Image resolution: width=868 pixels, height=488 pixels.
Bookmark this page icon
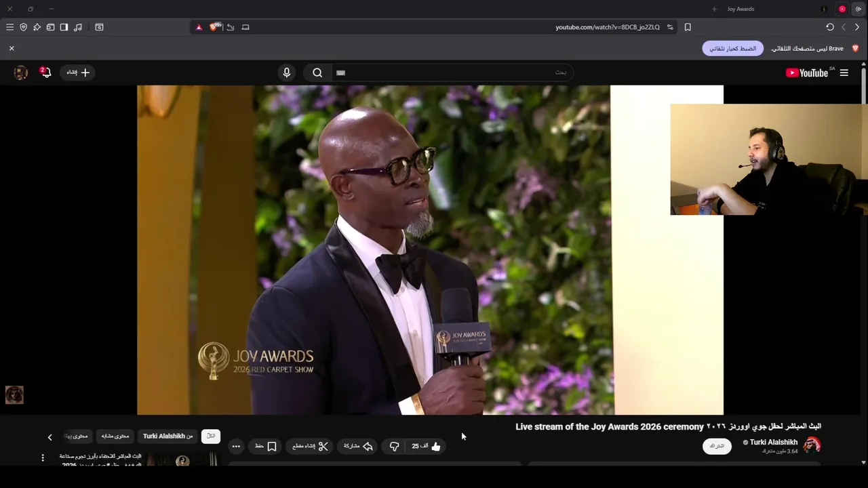point(688,27)
